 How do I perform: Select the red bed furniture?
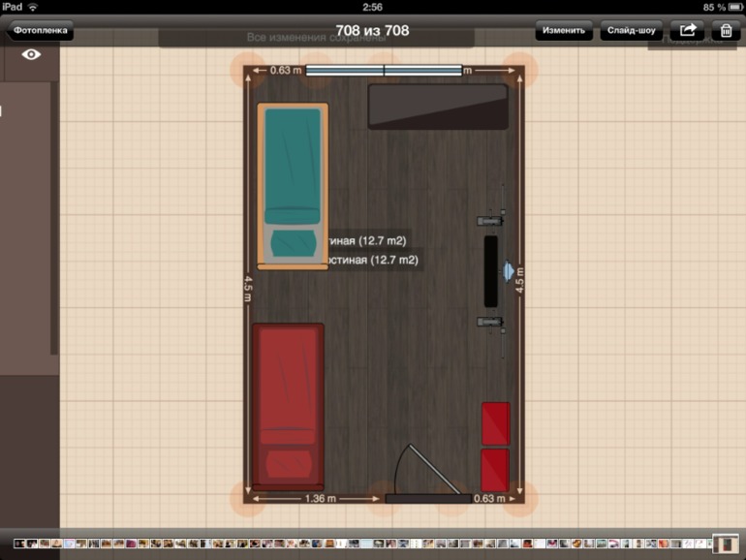coord(288,405)
